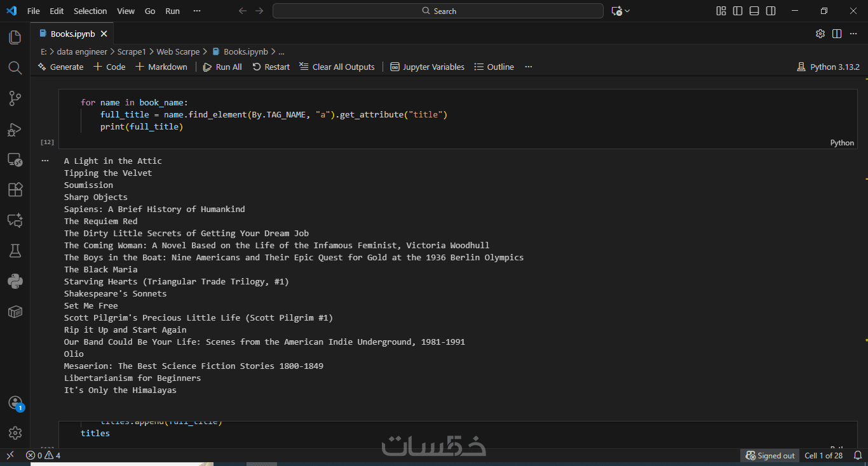Image resolution: width=868 pixels, height=466 pixels.
Task: Open the cell output actions ellipsis
Action: pyautogui.click(x=45, y=161)
